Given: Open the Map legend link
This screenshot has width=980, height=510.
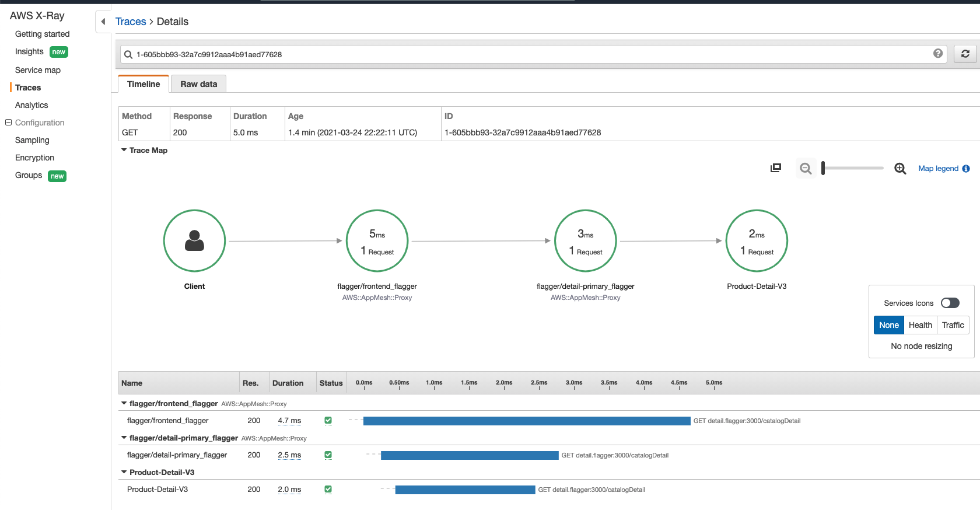Looking at the screenshot, I should [x=938, y=169].
